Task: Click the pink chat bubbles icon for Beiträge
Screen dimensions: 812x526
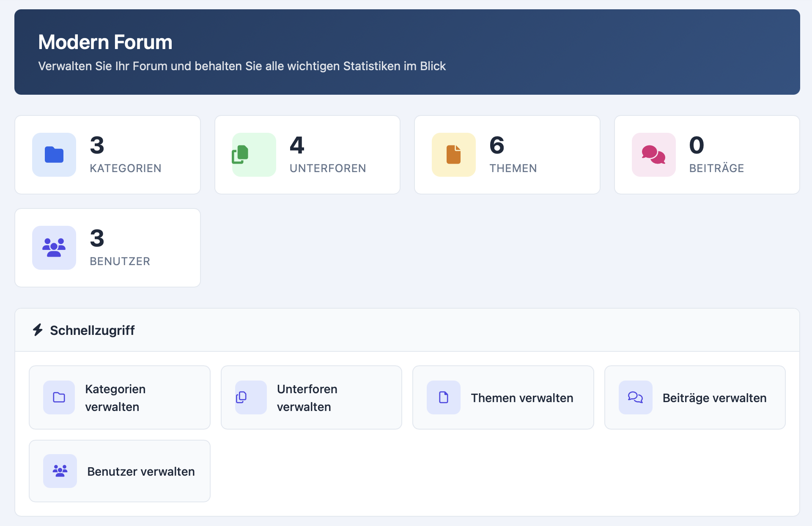Action: pyautogui.click(x=653, y=155)
